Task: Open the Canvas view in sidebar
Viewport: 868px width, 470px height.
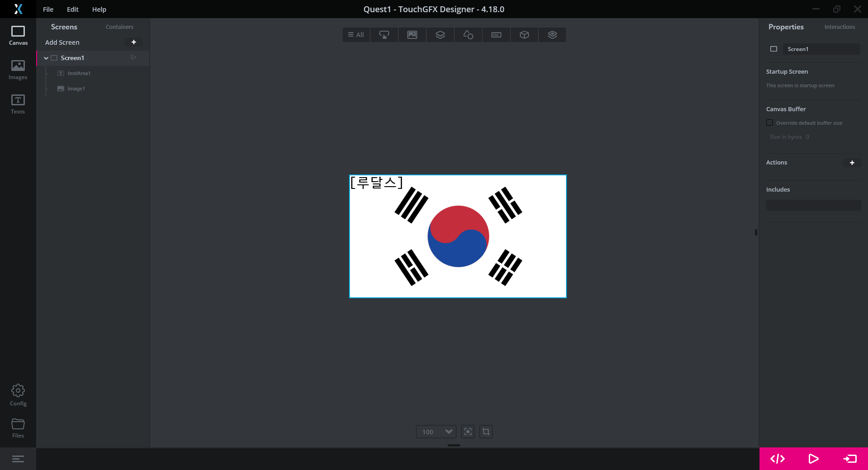Action: [x=18, y=36]
